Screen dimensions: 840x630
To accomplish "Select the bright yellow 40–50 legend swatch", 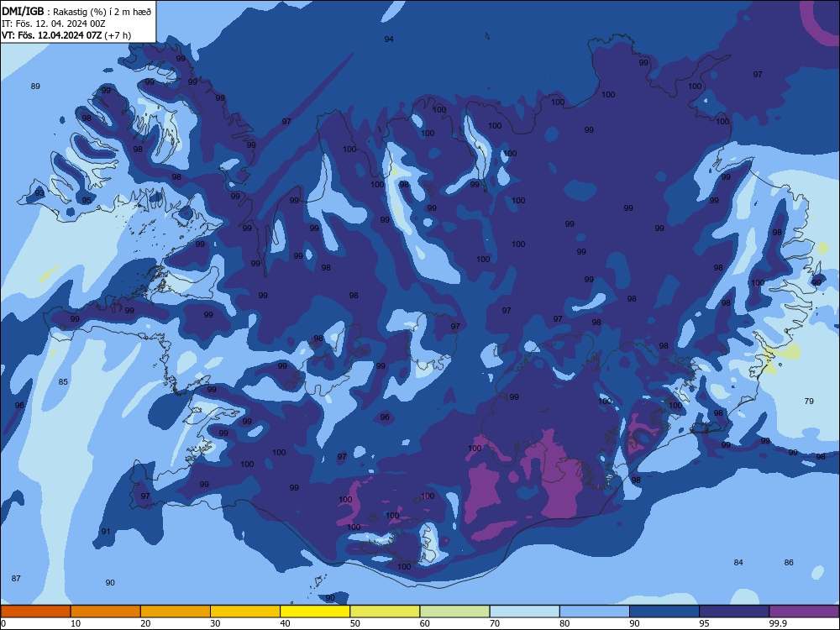I will [315, 612].
